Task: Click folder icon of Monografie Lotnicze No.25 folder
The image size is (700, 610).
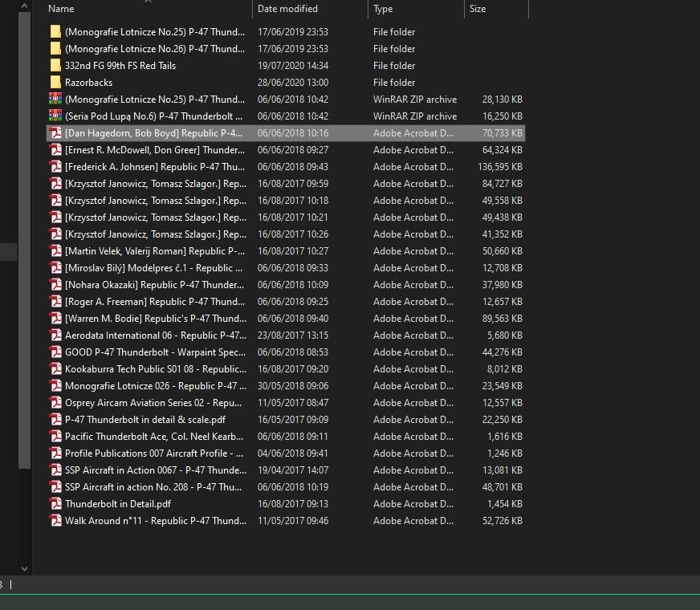Action: point(55,31)
